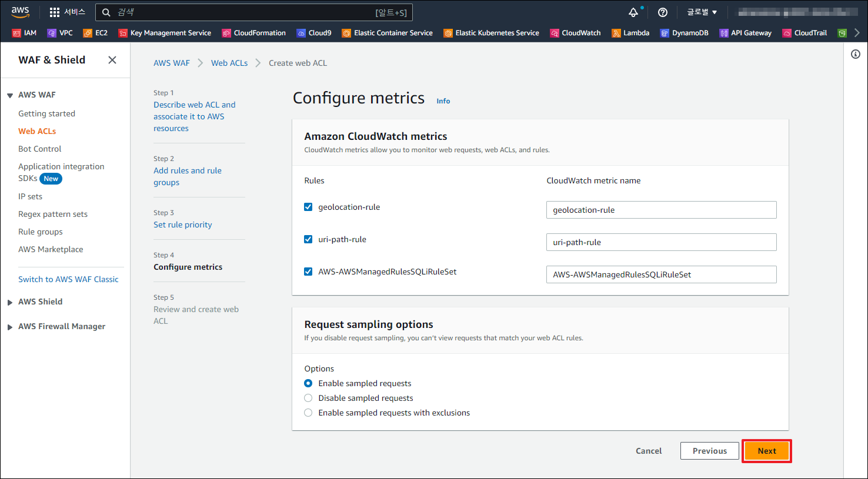Click the green shortcut icon after CloudTrail
The height and width of the screenshot is (479, 868).
(x=842, y=33)
